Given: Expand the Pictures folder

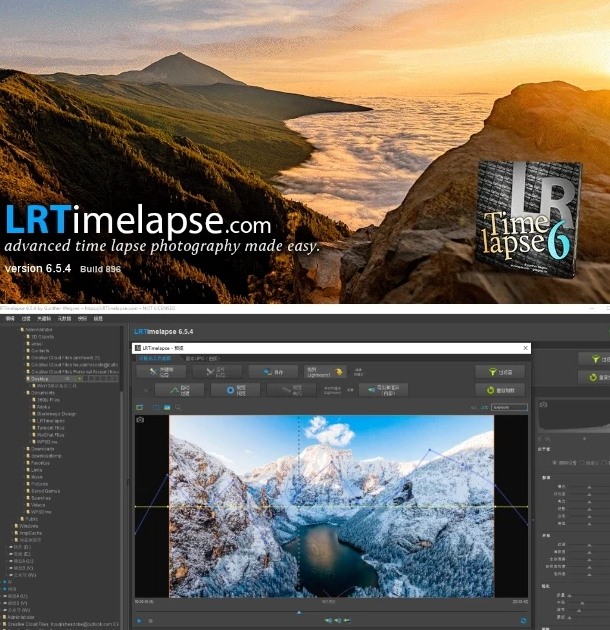Looking at the screenshot, I should coord(24,484).
